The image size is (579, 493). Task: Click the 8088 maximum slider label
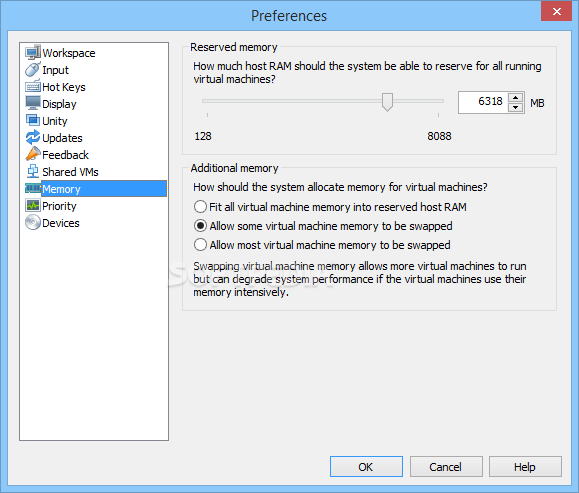coord(439,136)
